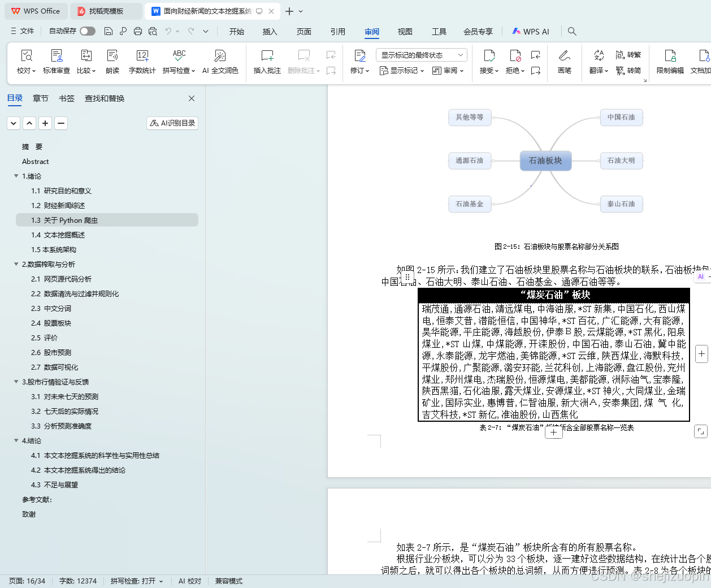Open the new tab dropdown arrow
The height and width of the screenshot is (588, 711).
pyautogui.click(x=301, y=11)
